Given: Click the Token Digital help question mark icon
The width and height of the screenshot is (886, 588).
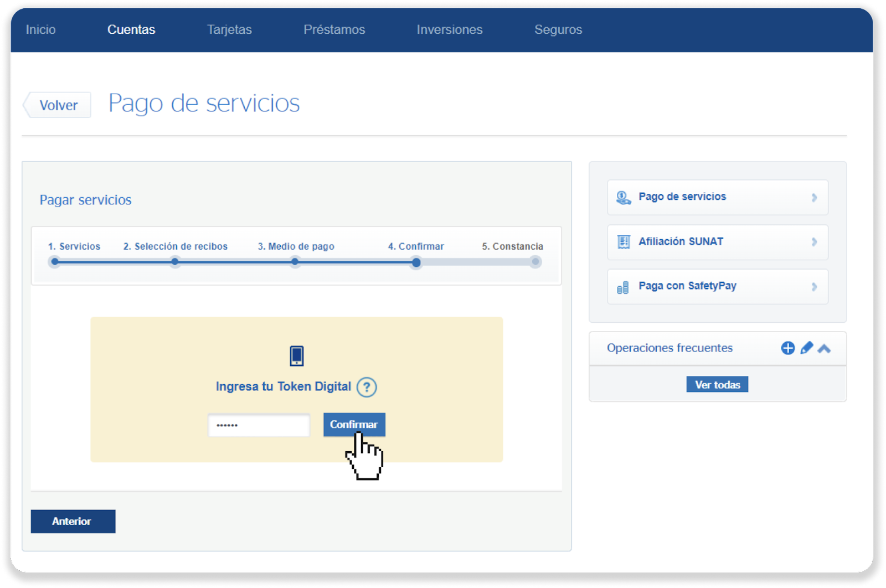Looking at the screenshot, I should (x=367, y=387).
